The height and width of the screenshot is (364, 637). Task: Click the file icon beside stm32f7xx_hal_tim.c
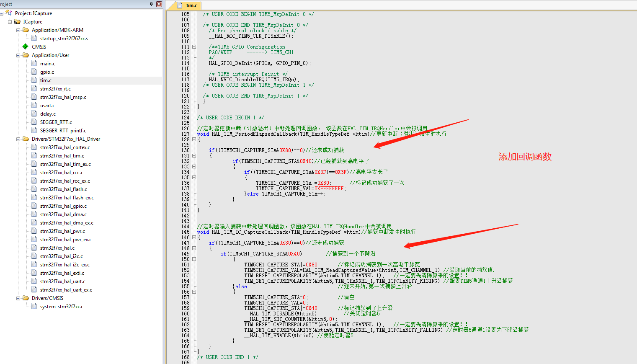(34, 155)
